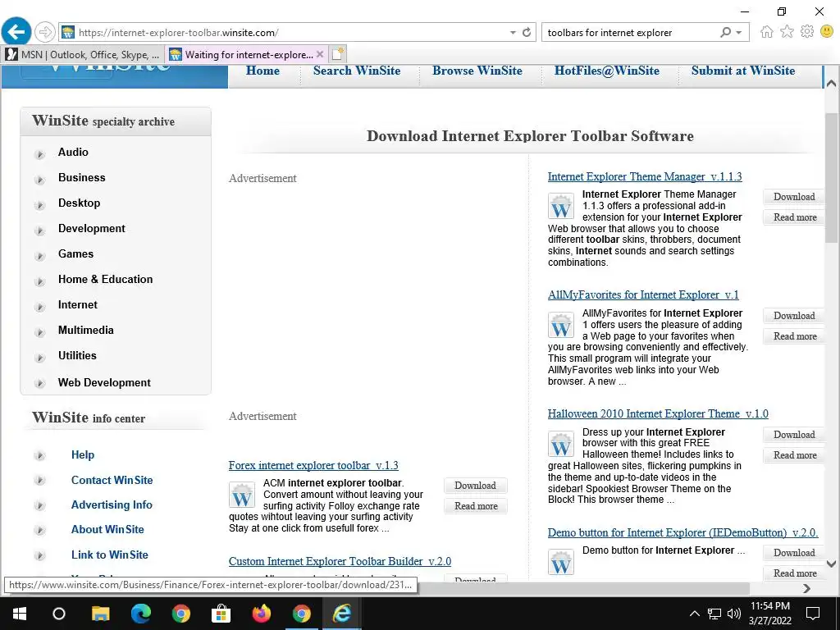Download Internet Explorer Theme Manager
The height and width of the screenshot is (630, 840).
pyautogui.click(x=794, y=197)
